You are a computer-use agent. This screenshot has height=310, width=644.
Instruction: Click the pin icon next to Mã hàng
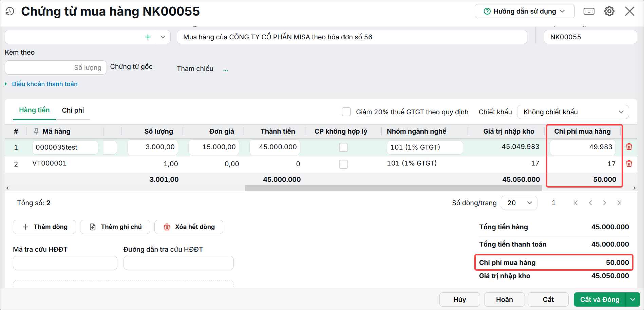36,131
